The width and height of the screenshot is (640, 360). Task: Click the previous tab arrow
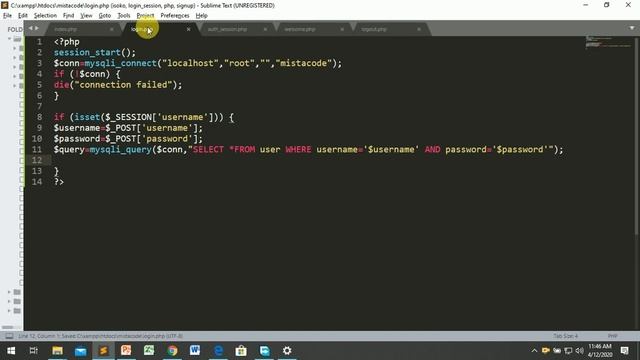click(31, 28)
